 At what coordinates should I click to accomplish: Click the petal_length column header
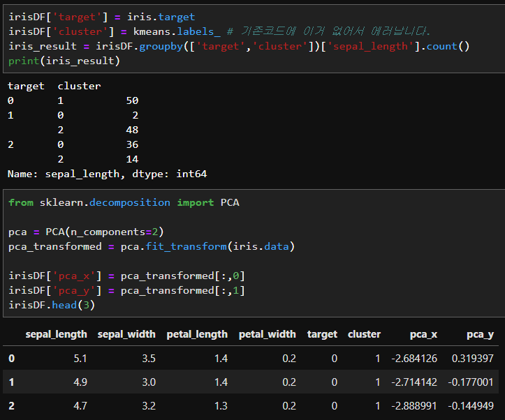[x=197, y=334]
